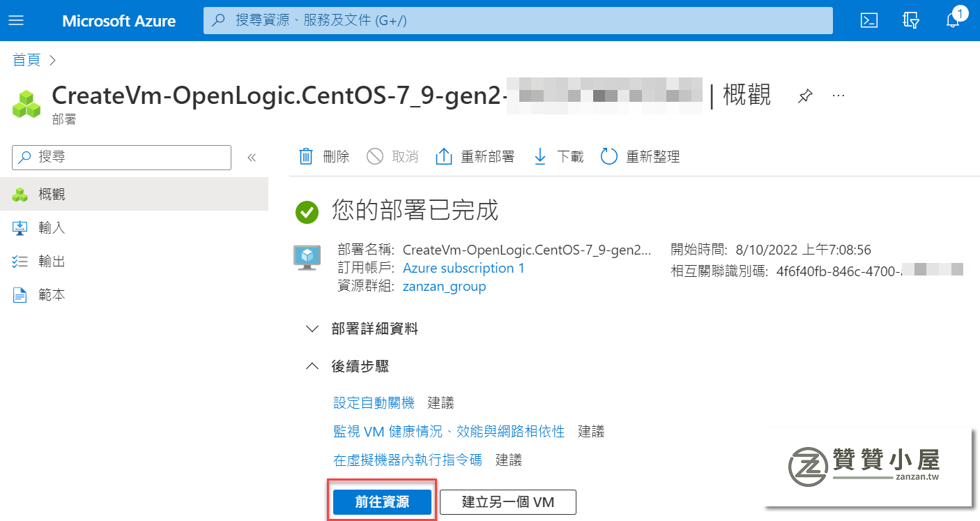Click the 重新整理 toolbar label
Image resolution: width=980 pixels, height=521 pixels.
click(652, 157)
